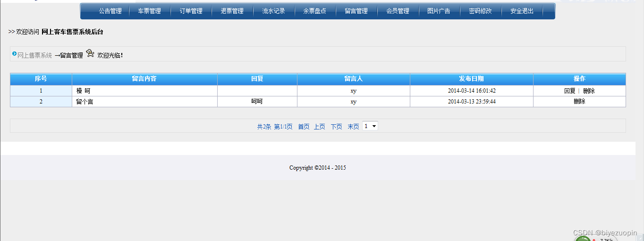Viewport: 644px width, 241px height.
Task: Click the 留言人 column header
Action: click(353, 79)
